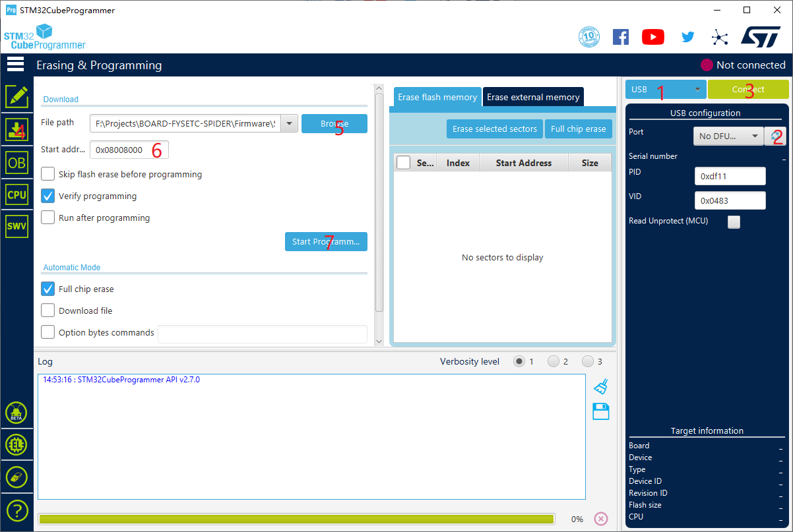
Task: Switch to Erase flash memory tab
Action: point(437,97)
